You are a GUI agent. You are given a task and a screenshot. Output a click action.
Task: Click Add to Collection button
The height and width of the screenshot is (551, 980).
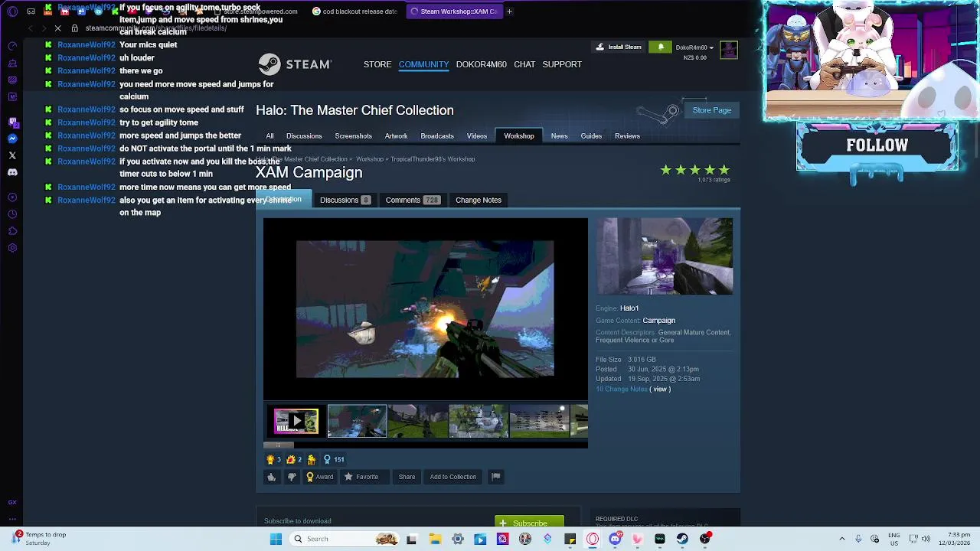452,477
